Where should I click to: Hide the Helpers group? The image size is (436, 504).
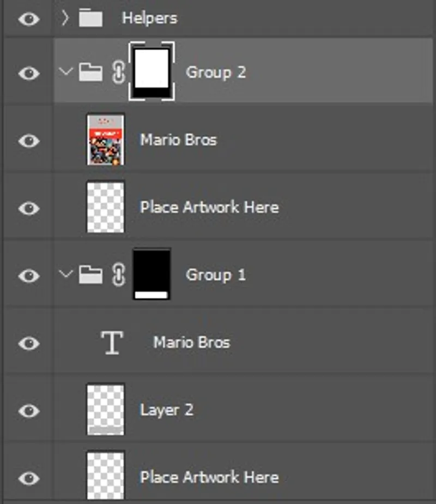(x=28, y=19)
